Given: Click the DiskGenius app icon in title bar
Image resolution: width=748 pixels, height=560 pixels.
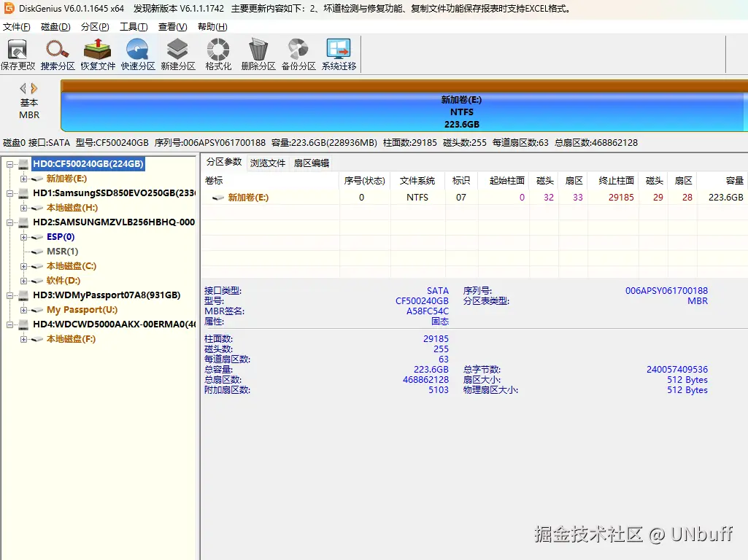Looking at the screenshot, I should (x=9, y=8).
